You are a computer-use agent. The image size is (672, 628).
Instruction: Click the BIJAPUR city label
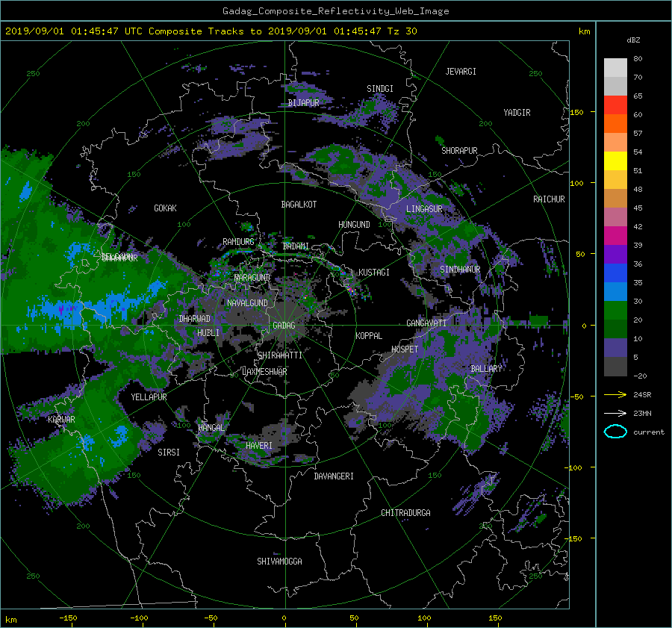point(303,103)
